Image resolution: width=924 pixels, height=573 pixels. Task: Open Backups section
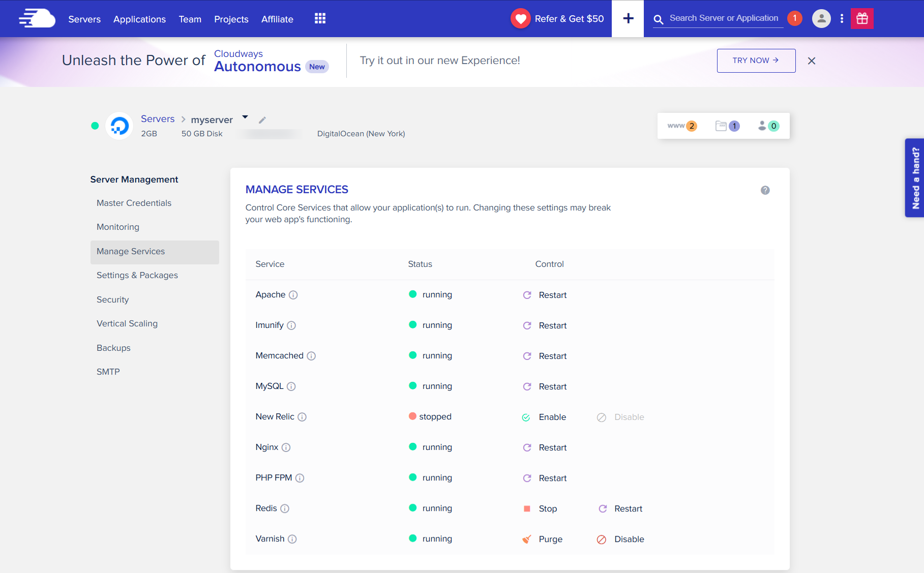coord(113,348)
